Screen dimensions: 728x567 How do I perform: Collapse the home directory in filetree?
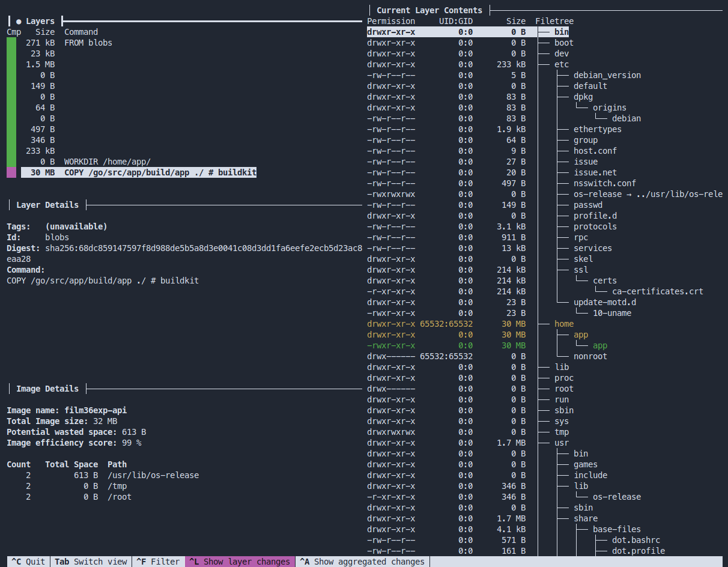tap(564, 324)
